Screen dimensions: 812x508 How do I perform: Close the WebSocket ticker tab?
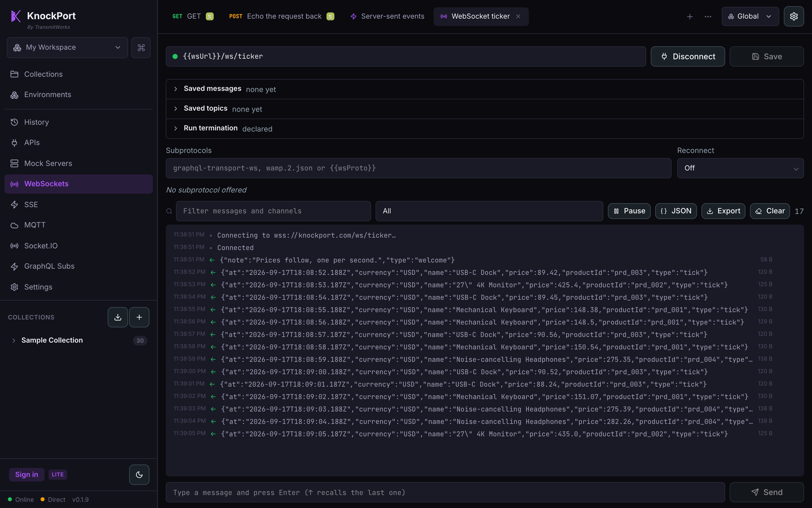(x=518, y=16)
